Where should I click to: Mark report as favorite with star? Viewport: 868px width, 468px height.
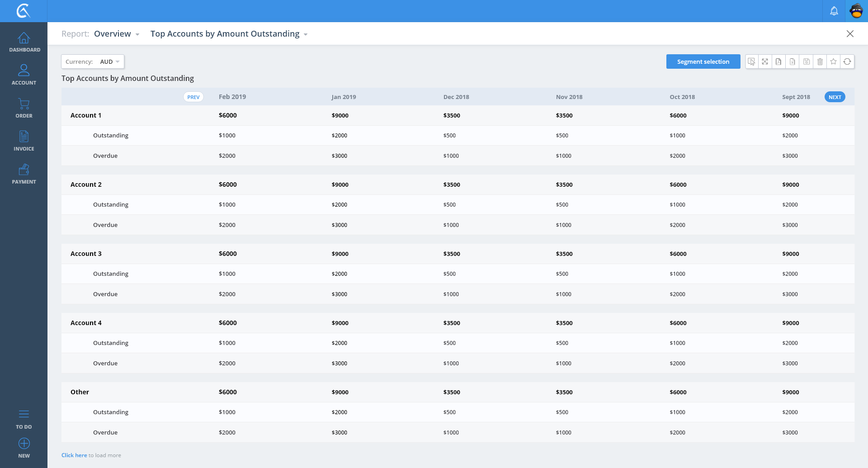[x=834, y=61]
